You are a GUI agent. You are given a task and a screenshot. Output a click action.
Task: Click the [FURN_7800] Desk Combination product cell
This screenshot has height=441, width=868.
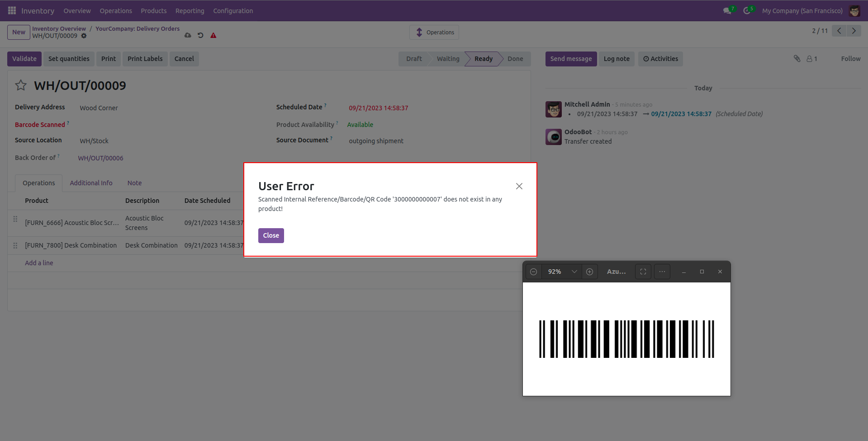coord(71,245)
